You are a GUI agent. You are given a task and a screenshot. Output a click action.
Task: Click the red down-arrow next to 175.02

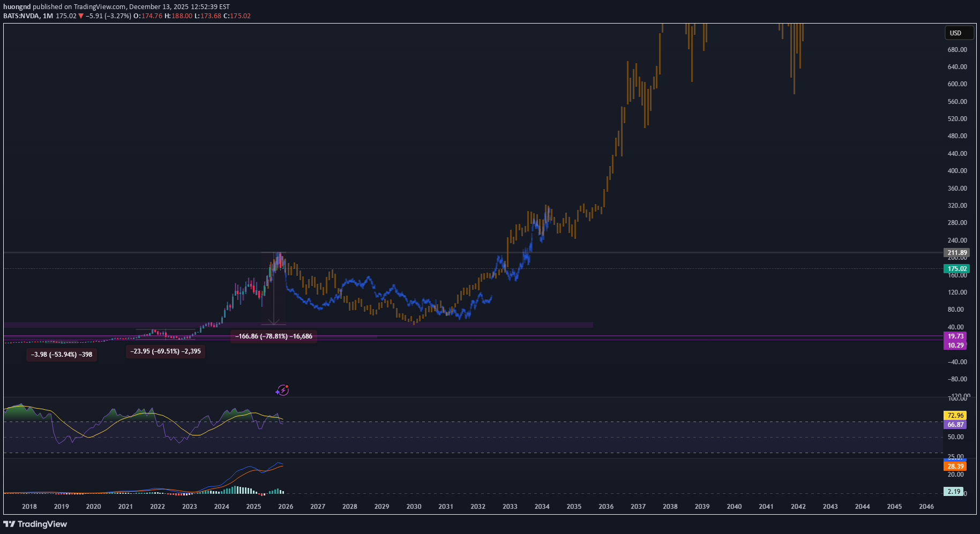tap(81, 16)
